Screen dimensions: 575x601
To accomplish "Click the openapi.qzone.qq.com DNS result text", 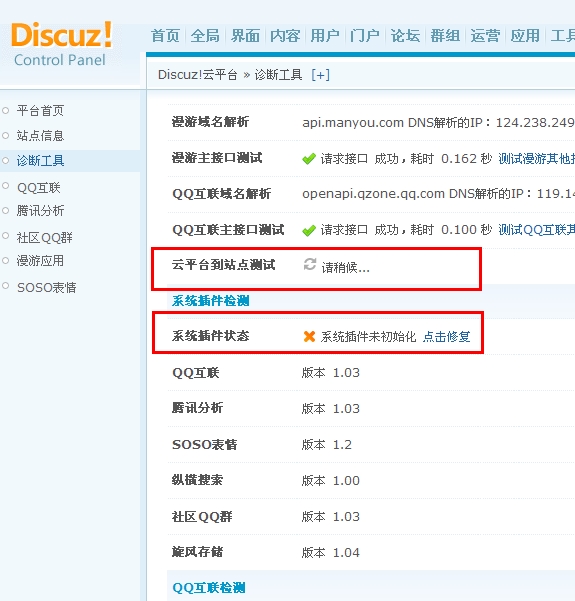I will coord(438,194).
